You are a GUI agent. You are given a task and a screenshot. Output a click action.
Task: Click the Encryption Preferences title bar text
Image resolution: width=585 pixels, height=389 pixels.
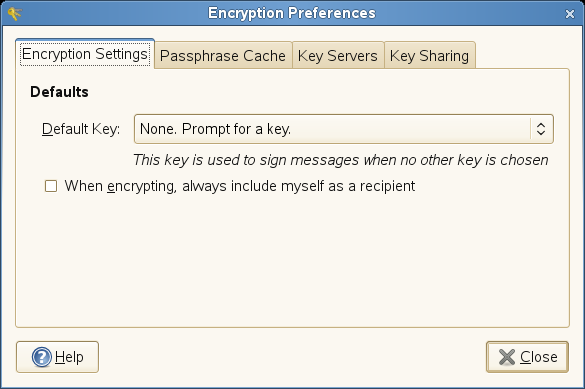[292, 13]
